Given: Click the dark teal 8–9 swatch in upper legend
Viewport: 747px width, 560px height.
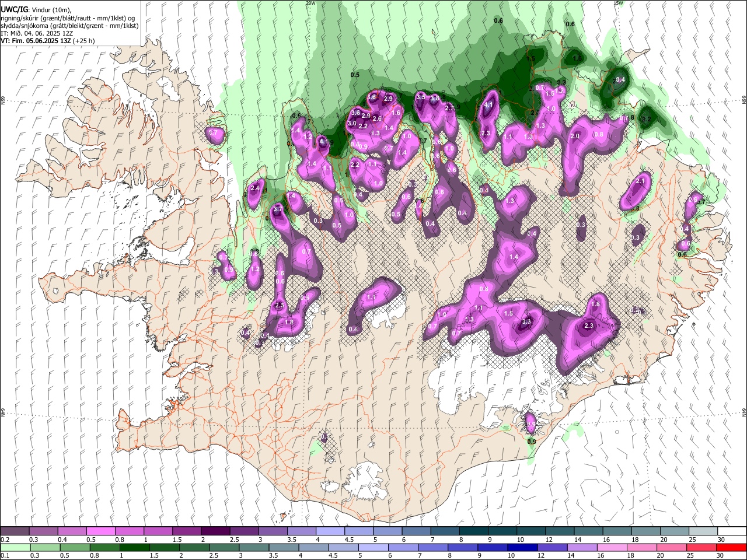Looking at the screenshot, I should 473,531.
